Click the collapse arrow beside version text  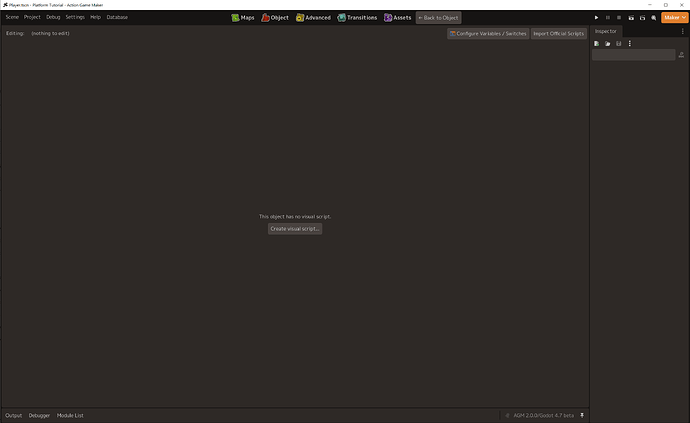point(507,416)
